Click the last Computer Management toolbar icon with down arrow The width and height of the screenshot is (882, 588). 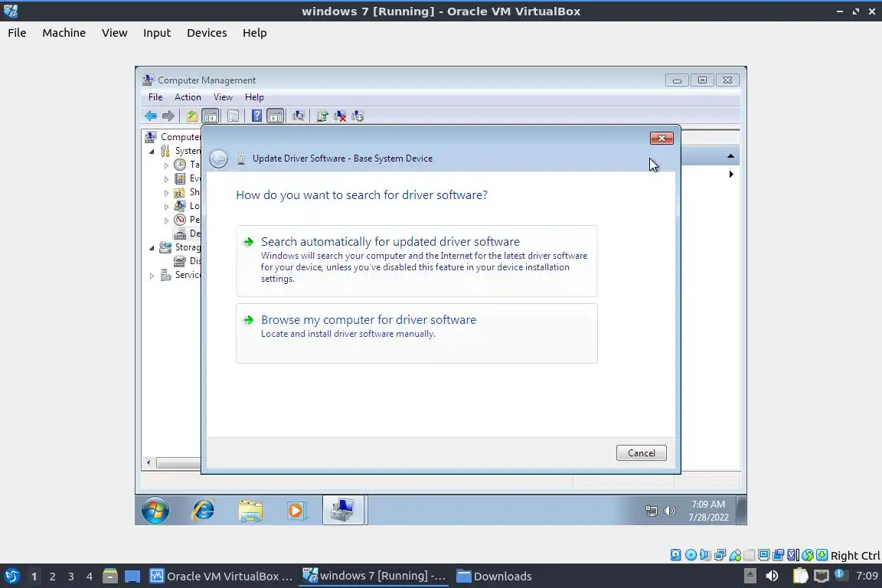coord(358,116)
